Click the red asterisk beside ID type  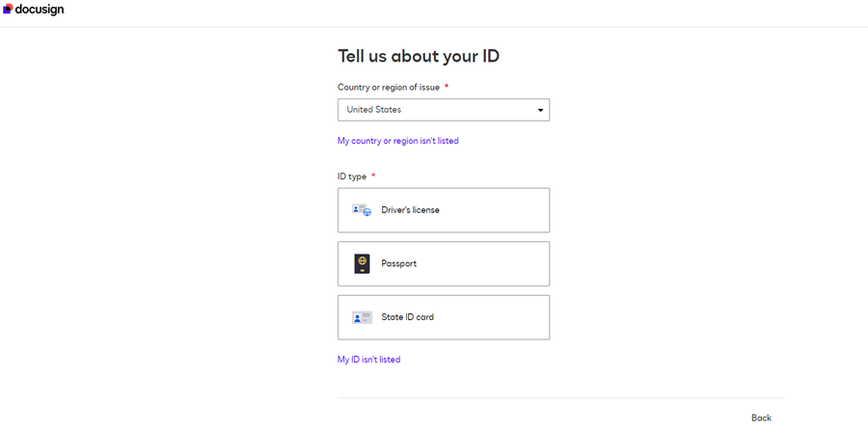(373, 176)
